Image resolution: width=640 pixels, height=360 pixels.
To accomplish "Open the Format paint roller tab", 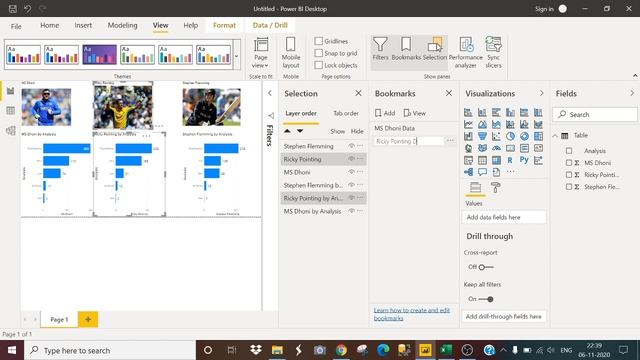I will [495, 188].
